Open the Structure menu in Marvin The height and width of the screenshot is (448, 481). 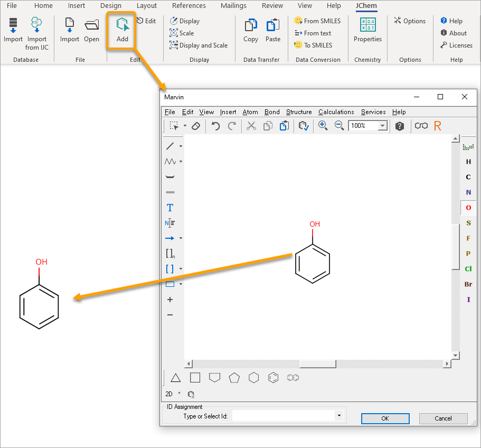[x=299, y=112]
